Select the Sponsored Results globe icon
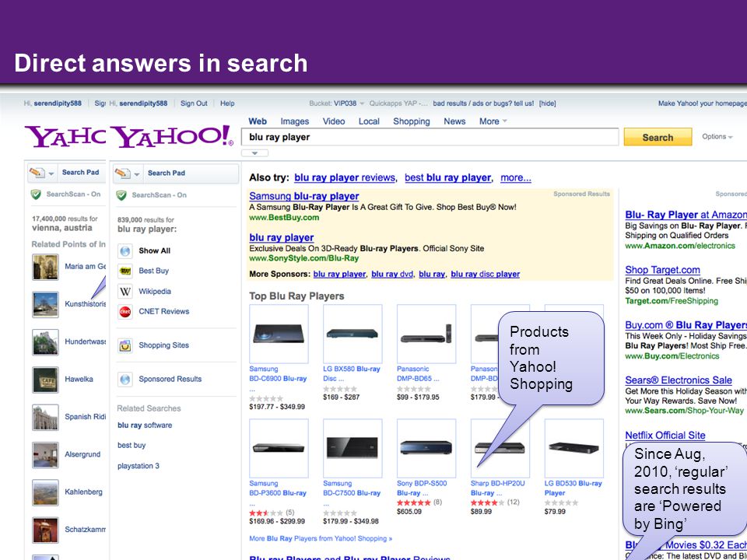The width and height of the screenshot is (747, 560). click(x=124, y=379)
